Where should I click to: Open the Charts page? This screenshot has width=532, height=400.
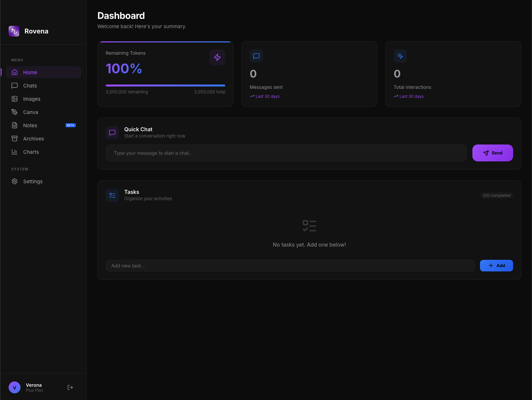pos(43,152)
